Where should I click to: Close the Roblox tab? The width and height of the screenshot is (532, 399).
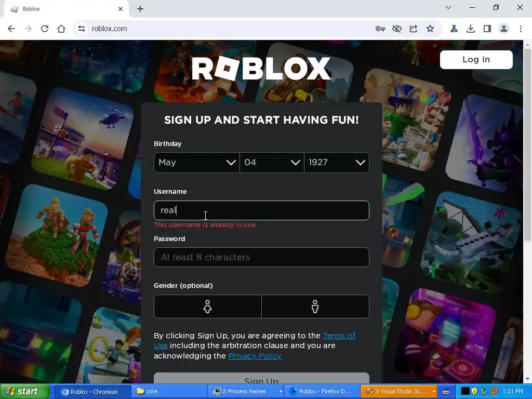[x=121, y=9]
